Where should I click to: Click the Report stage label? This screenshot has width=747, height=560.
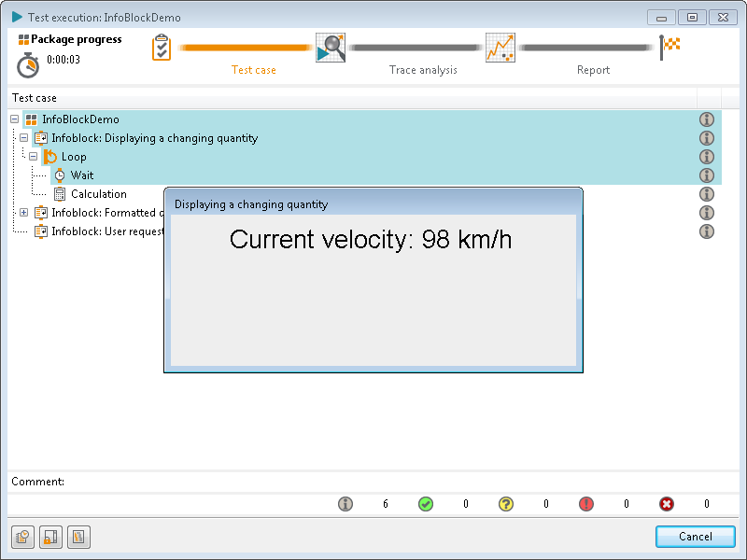[x=593, y=70]
